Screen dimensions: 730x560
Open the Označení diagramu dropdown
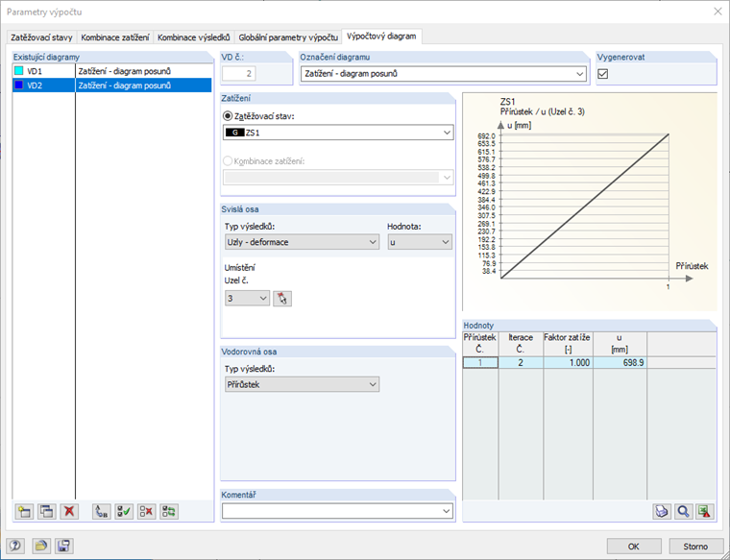(443, 74)
